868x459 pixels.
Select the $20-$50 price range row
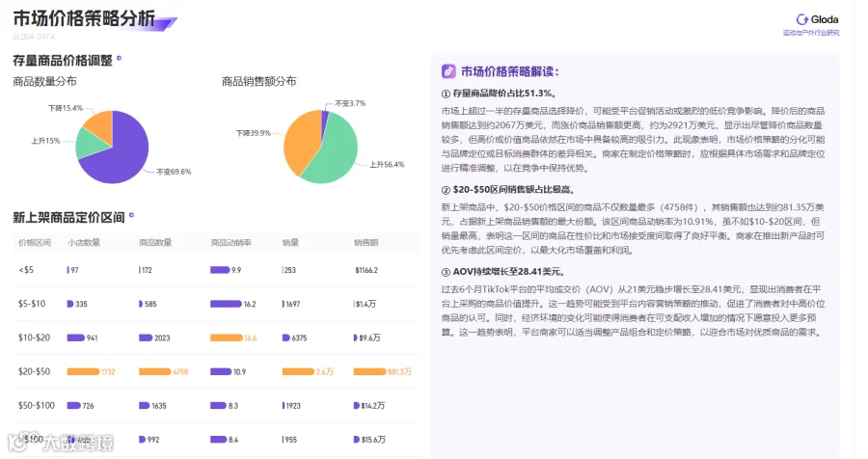[216, 371]
